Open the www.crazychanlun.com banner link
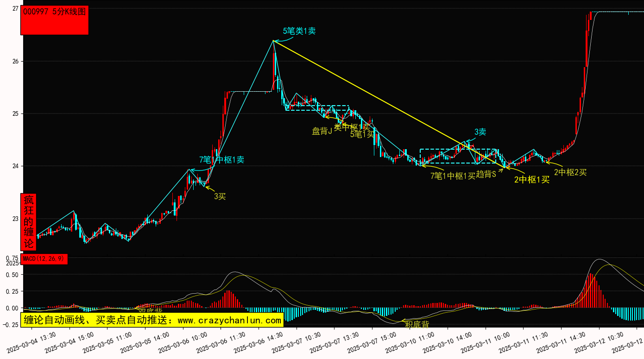Viewport: 644px width, 359px height. tap(152, 320)
